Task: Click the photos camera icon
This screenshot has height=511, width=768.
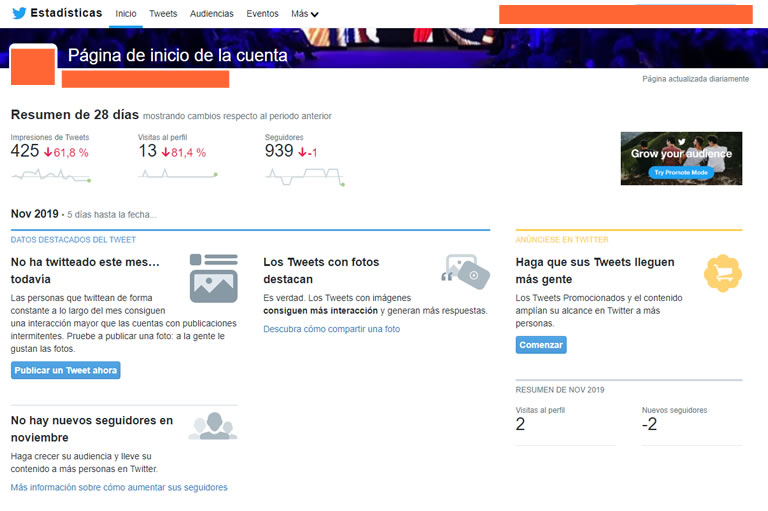Action: 466,271
